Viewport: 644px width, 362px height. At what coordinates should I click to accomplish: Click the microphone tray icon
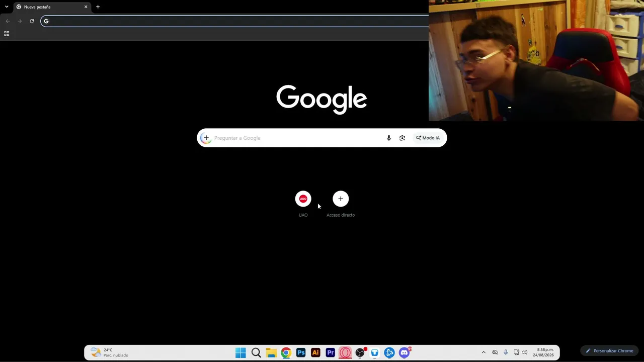(x=506, y=352)
